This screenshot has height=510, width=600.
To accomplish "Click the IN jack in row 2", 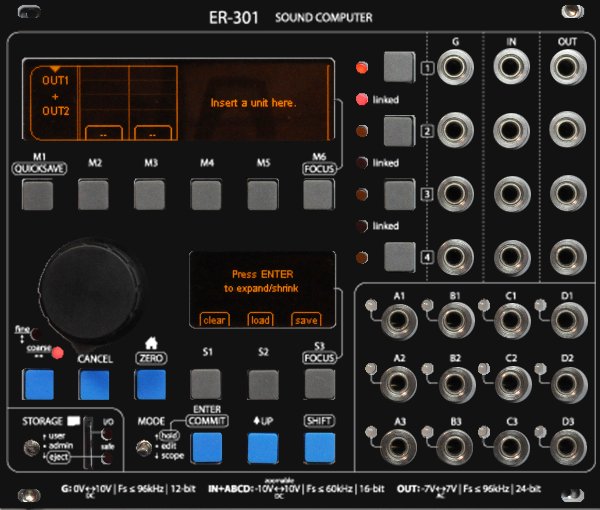I will pyautogui.click(x=511, y=130).
